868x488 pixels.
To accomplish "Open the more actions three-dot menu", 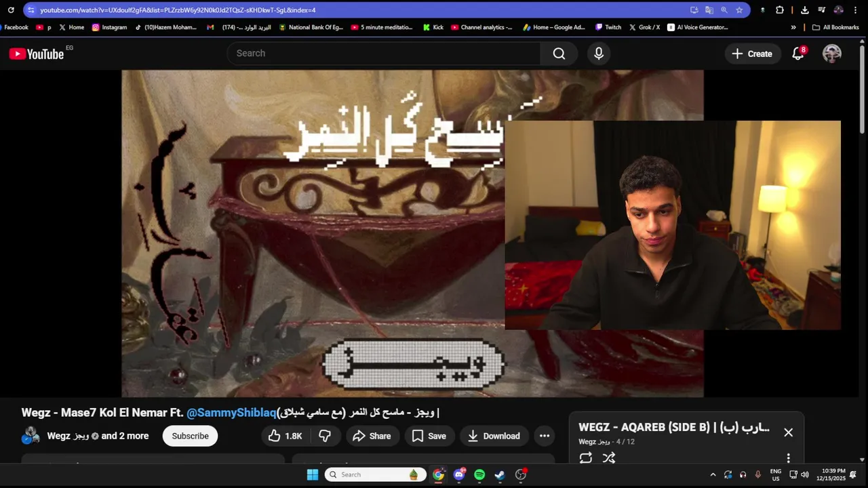I will click(x=545, y=436).
